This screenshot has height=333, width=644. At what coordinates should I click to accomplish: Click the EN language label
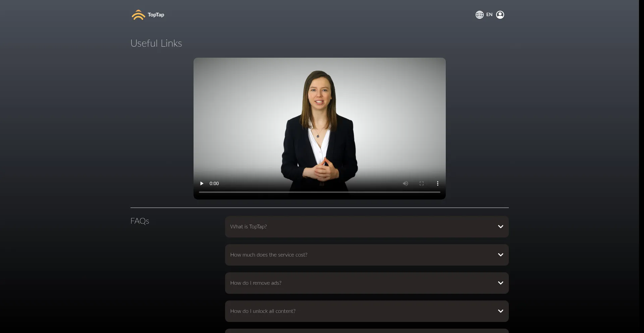tap(489, 15)
